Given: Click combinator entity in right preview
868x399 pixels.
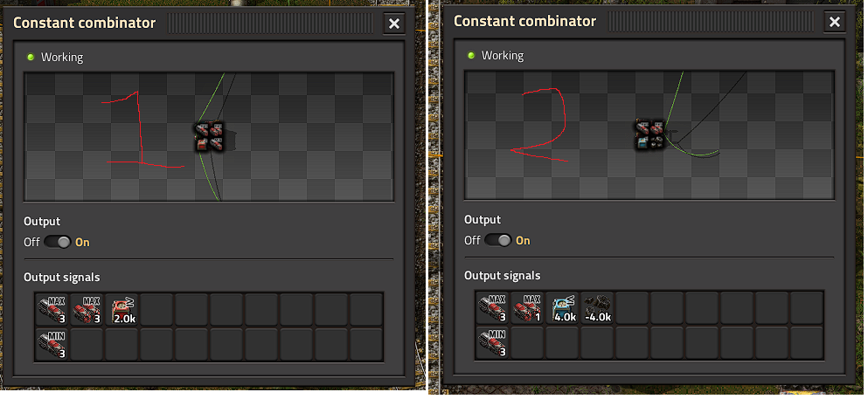Looking at the screenshot, I should 650,134.
